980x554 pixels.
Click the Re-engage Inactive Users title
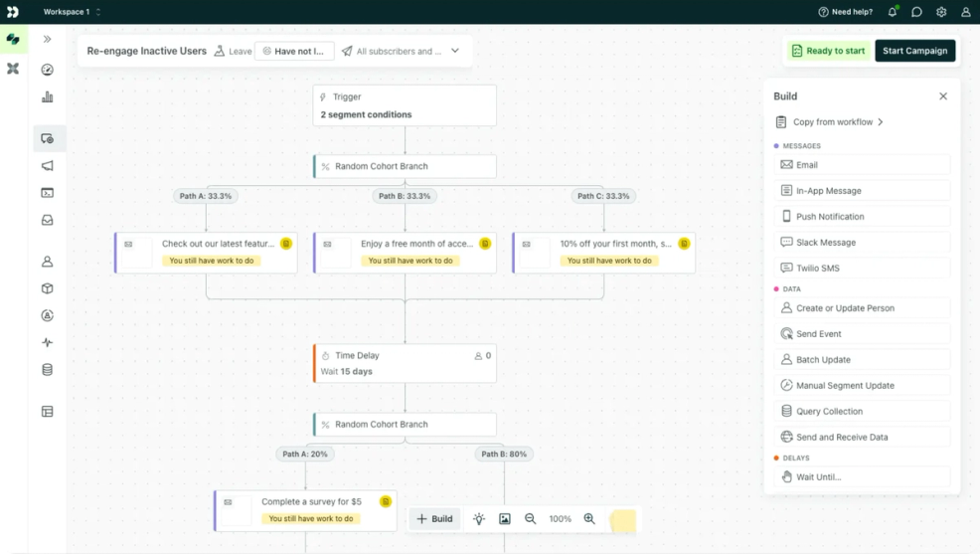point(146,52)
